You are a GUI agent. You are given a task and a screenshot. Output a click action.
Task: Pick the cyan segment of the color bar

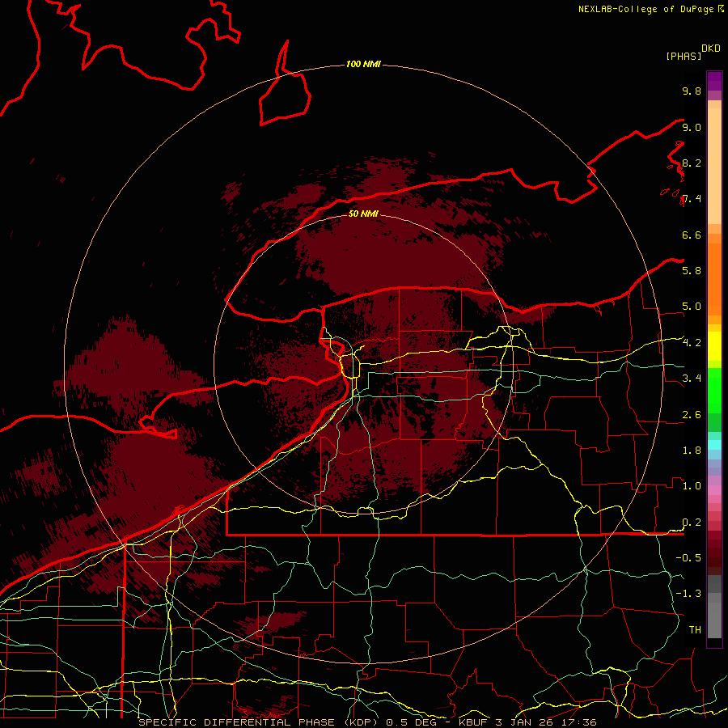tap(714, 444)
